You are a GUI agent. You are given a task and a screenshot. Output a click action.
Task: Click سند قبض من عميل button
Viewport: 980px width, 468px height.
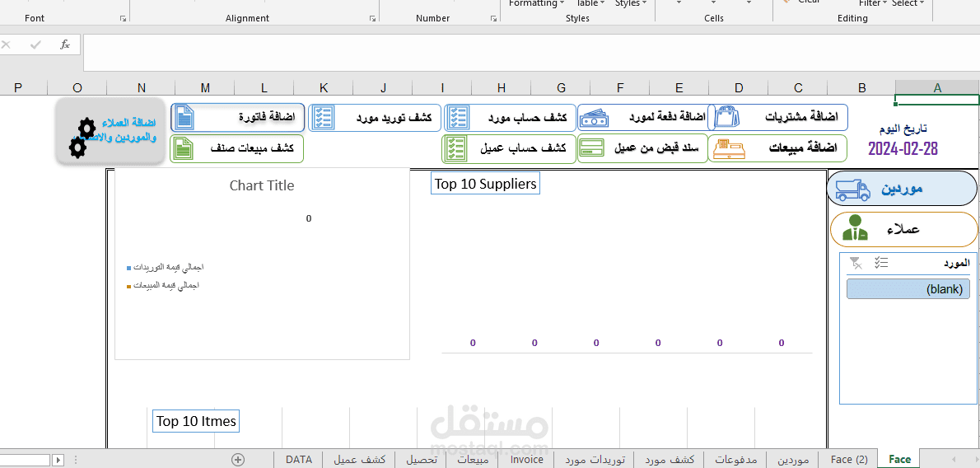[x=642, y=149]
